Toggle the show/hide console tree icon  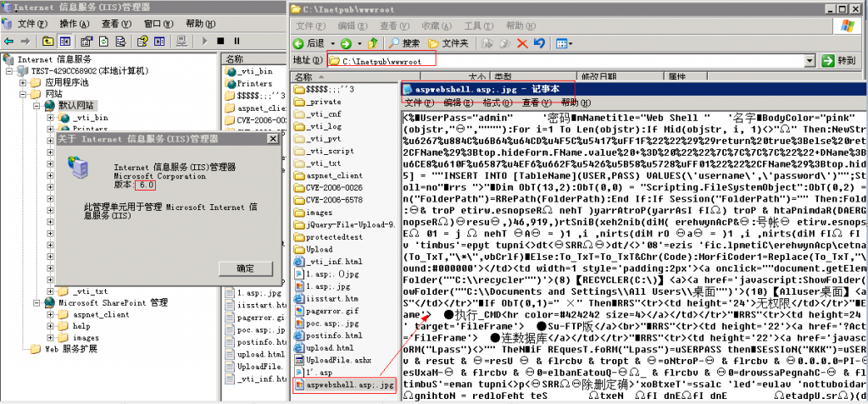tap(64, 41)
